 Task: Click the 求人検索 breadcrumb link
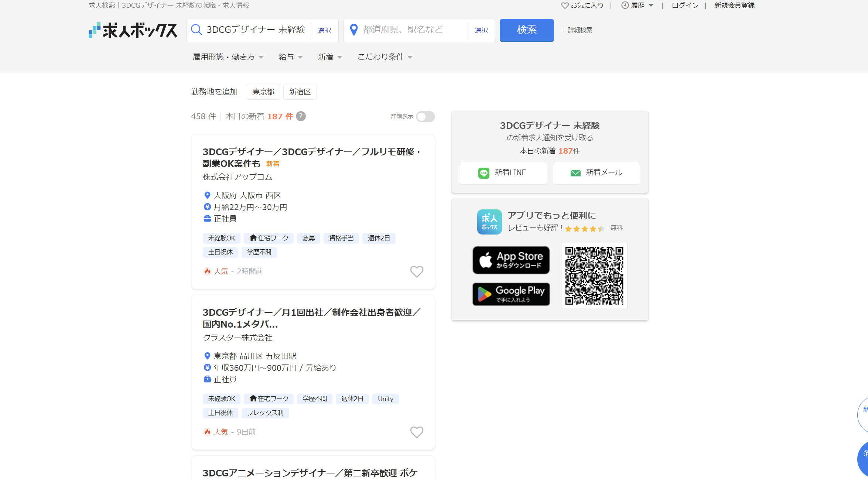[102, 6]
